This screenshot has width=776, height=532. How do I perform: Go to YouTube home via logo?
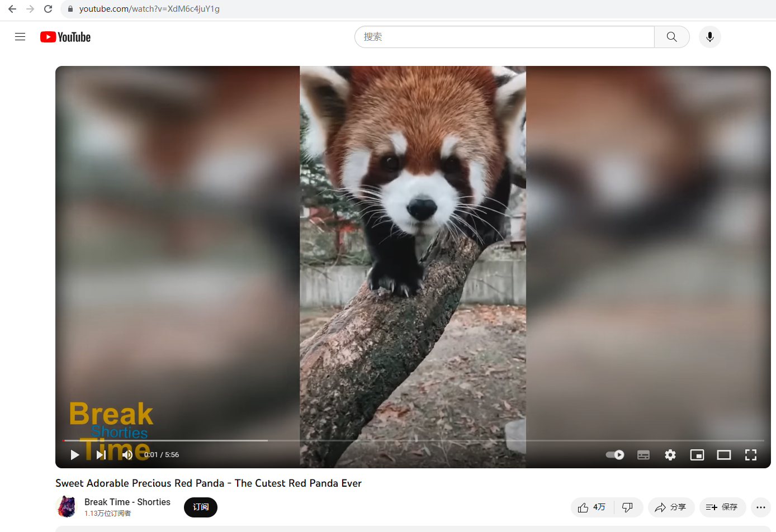[x=65, y=37]
